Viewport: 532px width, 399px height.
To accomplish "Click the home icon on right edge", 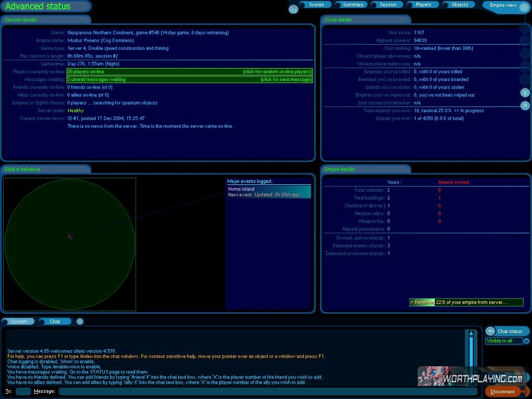I will coord(525,105).
